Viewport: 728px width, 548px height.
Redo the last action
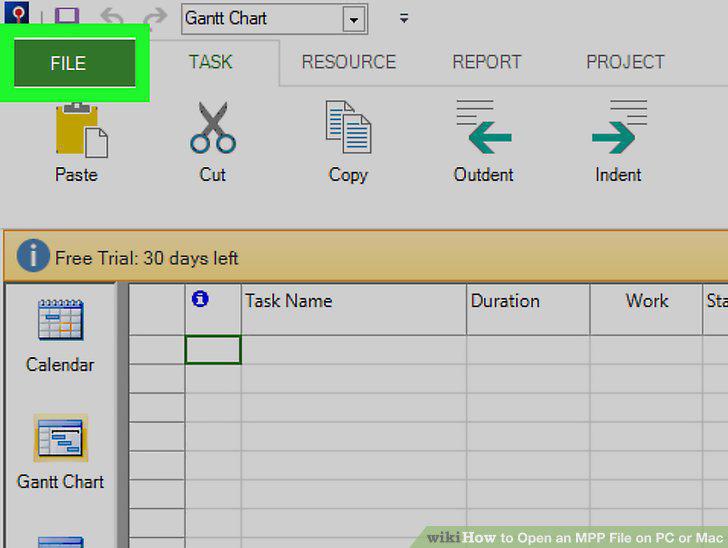[x=155, y=17]
